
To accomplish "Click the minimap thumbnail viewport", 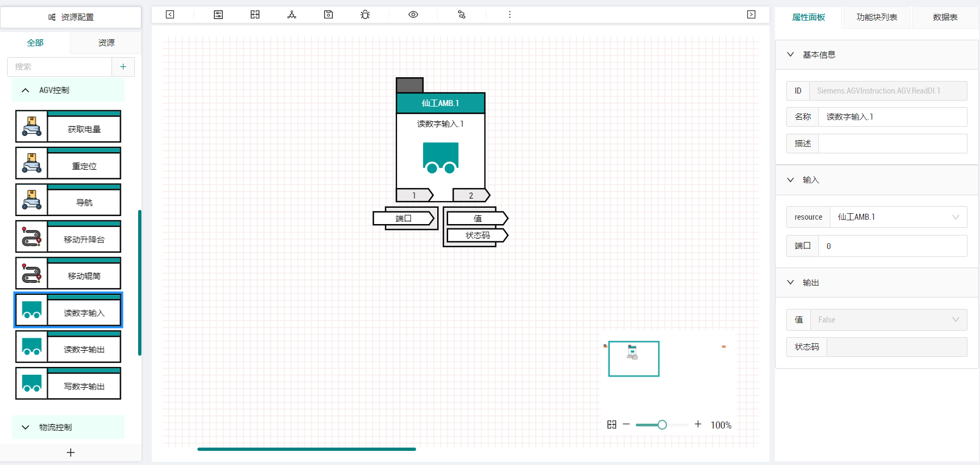I will point(634,359).
